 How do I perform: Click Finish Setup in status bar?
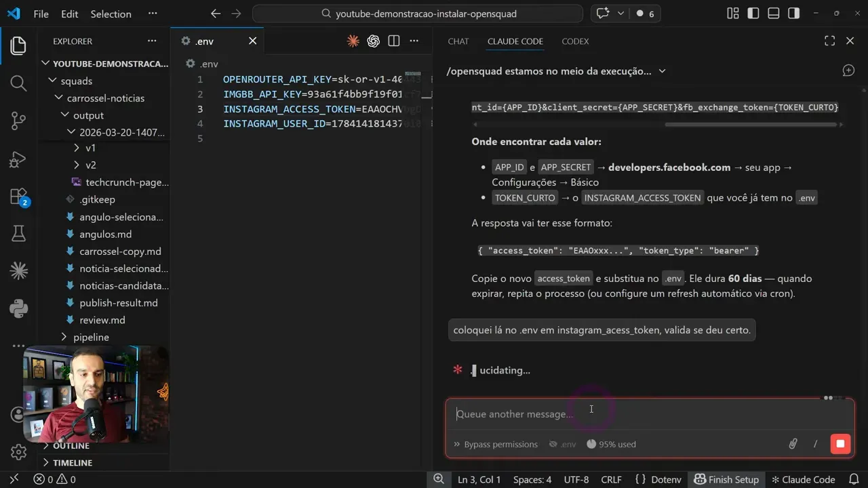coord(726,479)
